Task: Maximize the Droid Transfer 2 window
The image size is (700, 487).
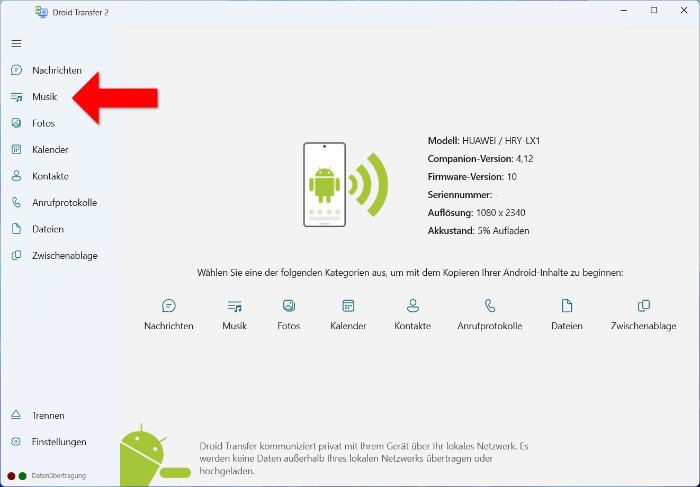Action: click(654, 10)
